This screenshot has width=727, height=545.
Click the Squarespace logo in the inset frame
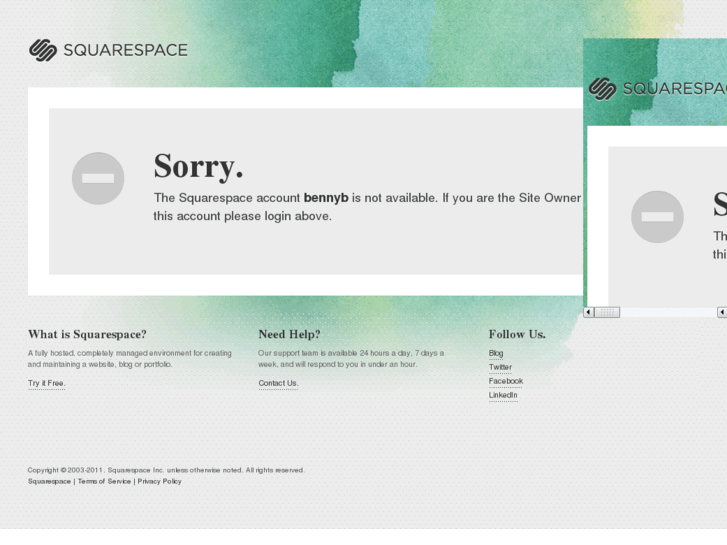coord(657,89)
